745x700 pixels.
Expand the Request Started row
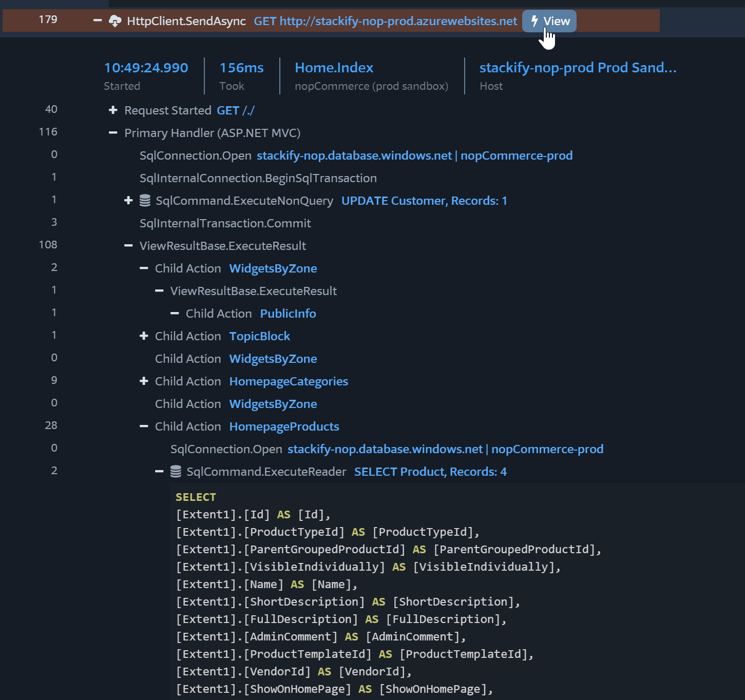click(113, 110)
